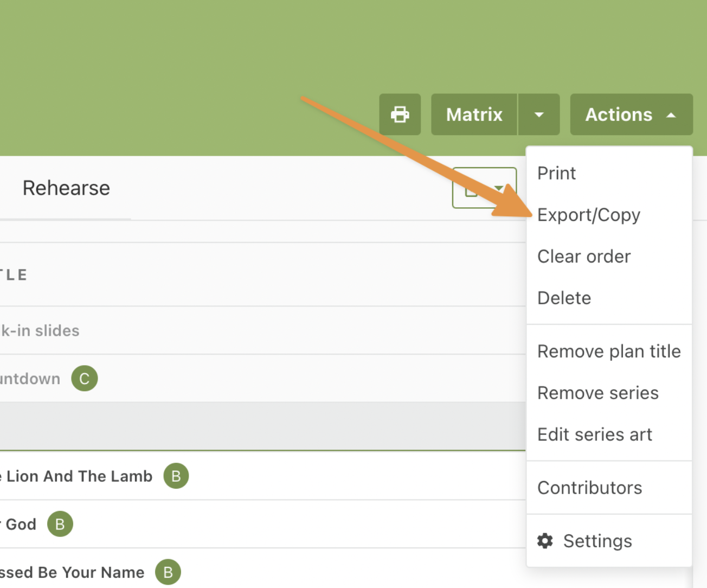Click B badge next to God song

click(60, 524)
